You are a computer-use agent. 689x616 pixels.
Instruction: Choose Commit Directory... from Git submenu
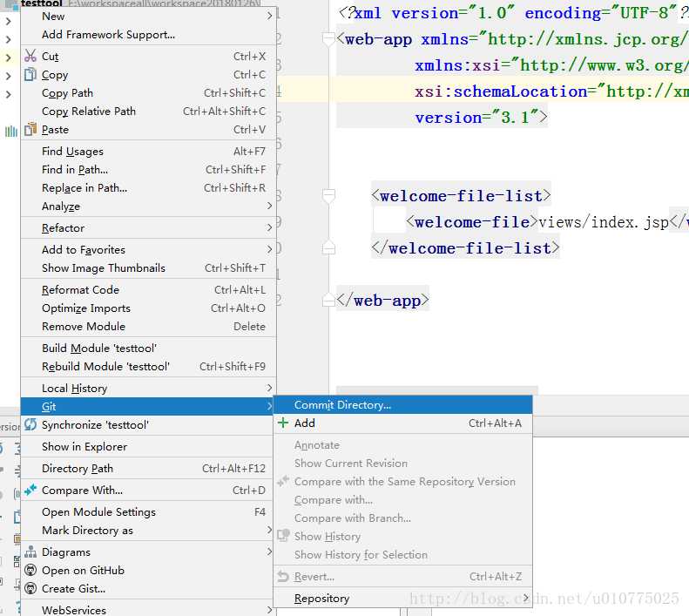[403, 404]
